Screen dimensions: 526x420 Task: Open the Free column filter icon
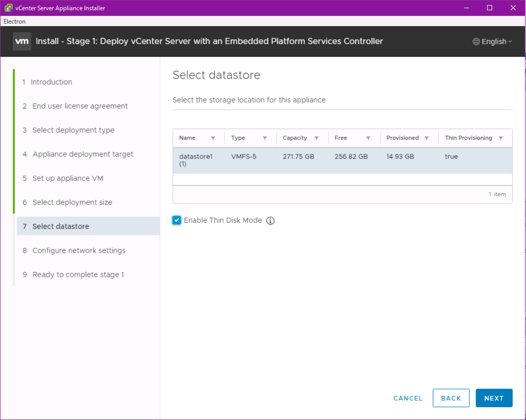click(x=368, y=138)
